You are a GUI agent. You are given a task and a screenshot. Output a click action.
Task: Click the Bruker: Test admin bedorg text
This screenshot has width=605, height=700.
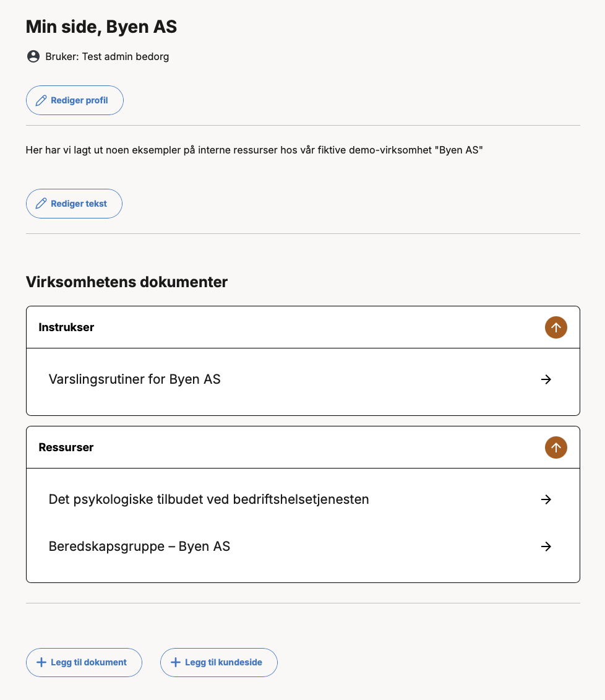[x=107, y=57]
